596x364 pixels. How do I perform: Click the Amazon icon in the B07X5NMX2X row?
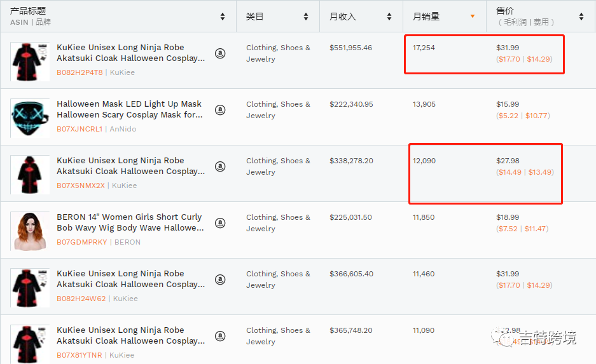coord(220,166)
